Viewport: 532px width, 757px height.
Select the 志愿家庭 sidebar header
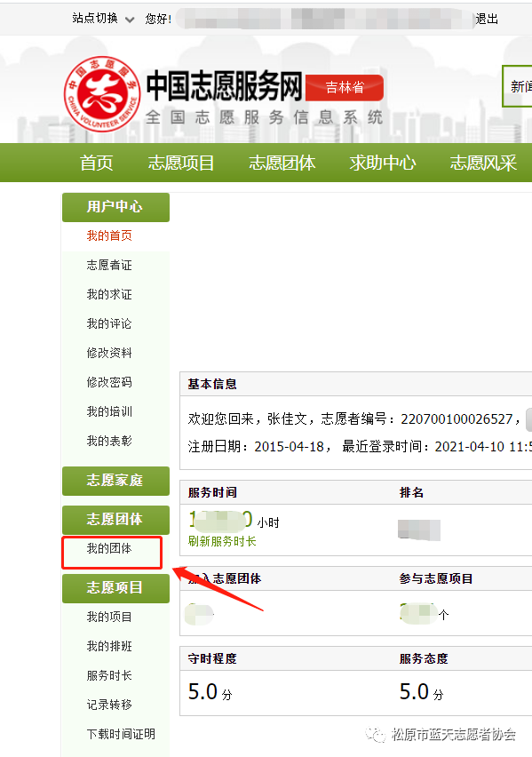point(115,481)
